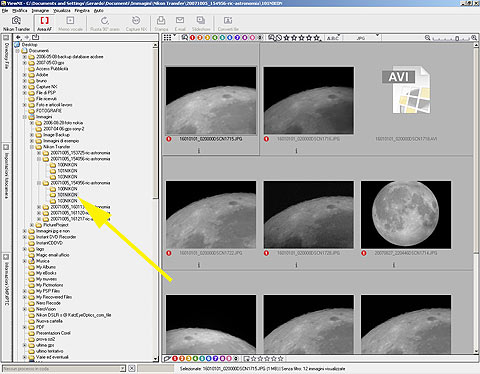
Task: Open the Immagine menu
Action: tap(40, 11)
